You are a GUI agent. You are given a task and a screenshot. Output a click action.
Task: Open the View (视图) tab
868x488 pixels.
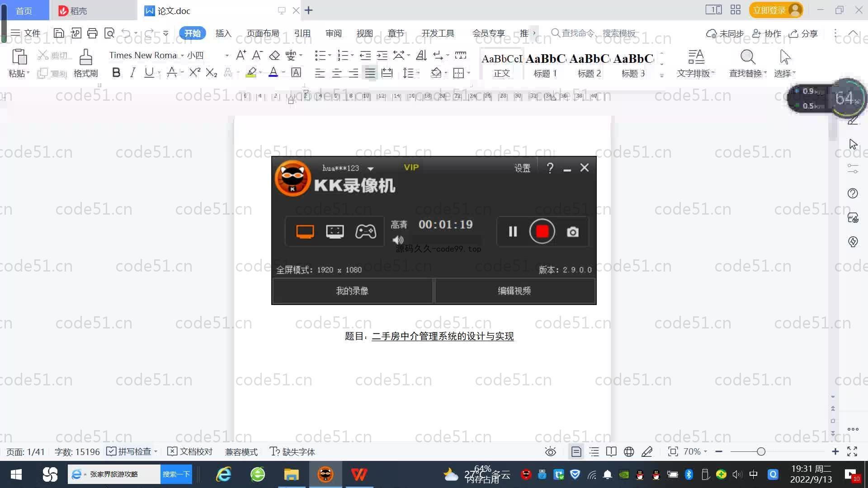click(x=365, y=33)
